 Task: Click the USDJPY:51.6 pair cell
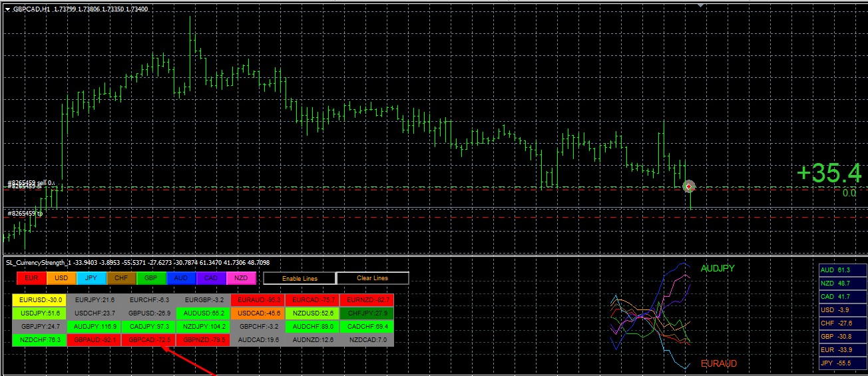tap(39, 313)
